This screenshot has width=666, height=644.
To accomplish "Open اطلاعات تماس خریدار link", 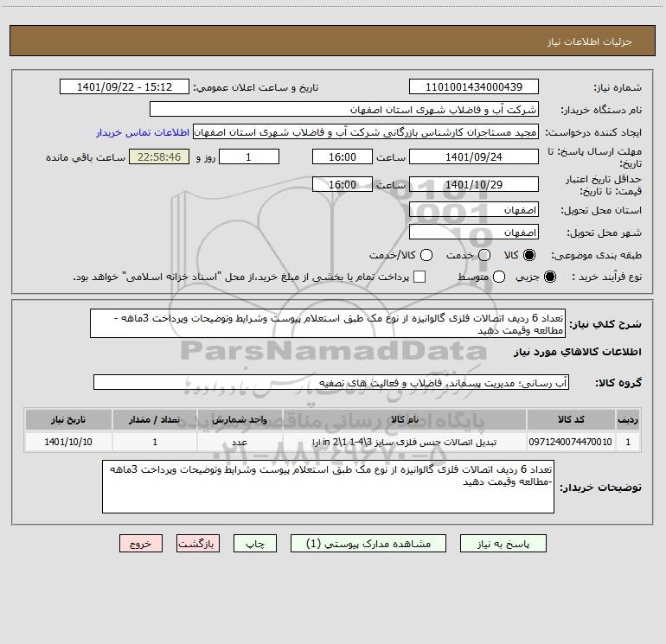I will tap(143, 132).
